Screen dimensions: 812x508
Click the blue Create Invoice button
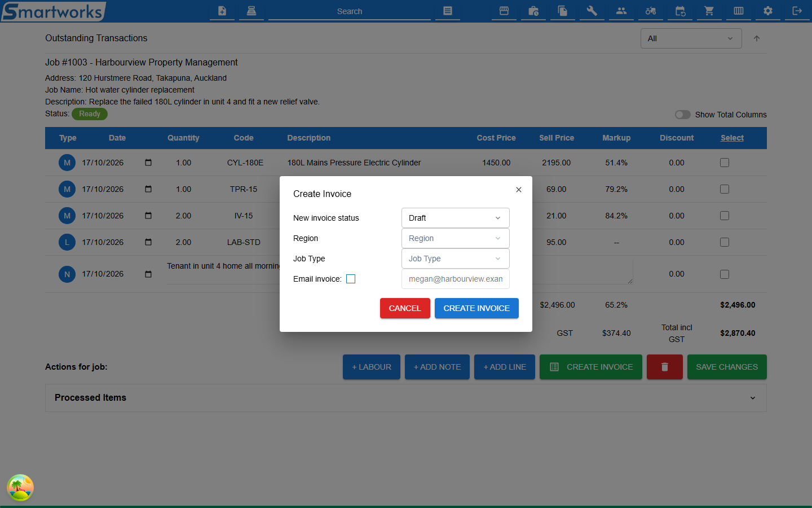coord(476,308)
